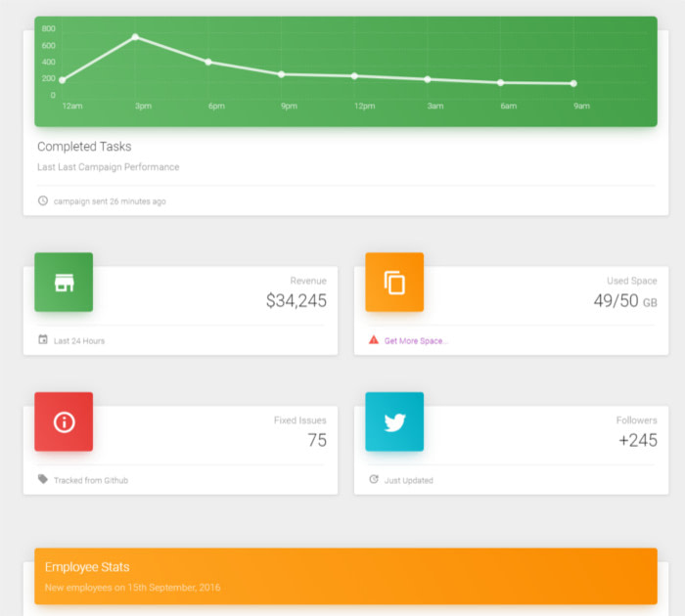685x616 pixels.
Task: Click the Completed Tasks card title
Action: (x=84, y=147)
